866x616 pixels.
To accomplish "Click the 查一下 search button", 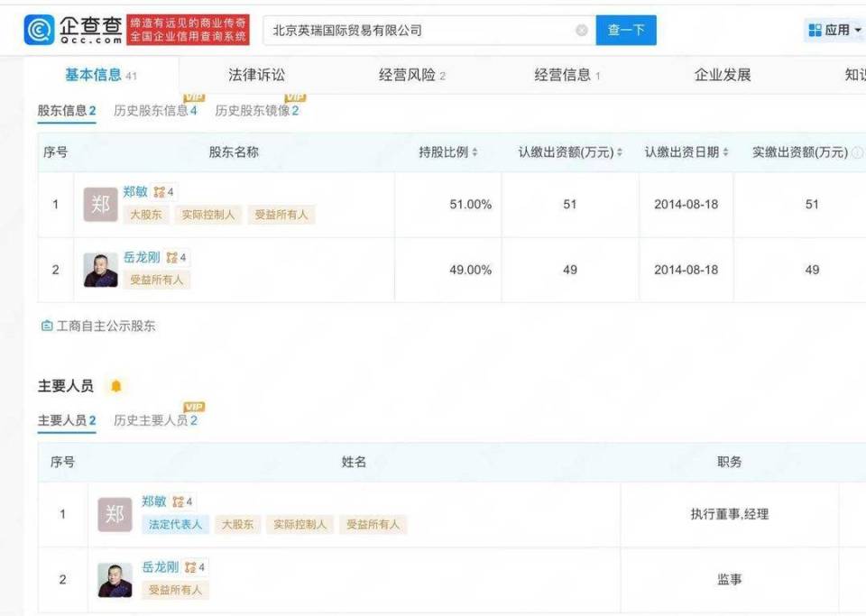I will coord(626,29).
